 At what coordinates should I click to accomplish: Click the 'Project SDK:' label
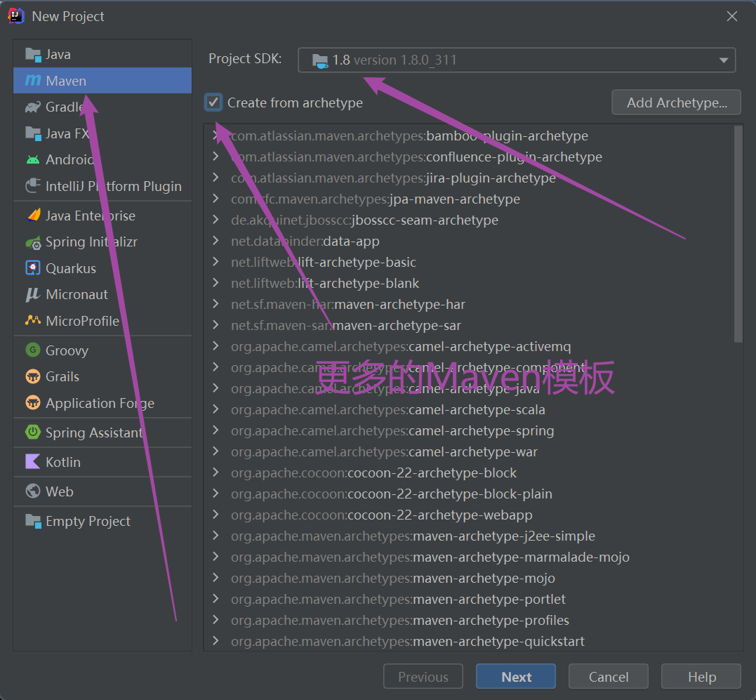pos(245,58)
